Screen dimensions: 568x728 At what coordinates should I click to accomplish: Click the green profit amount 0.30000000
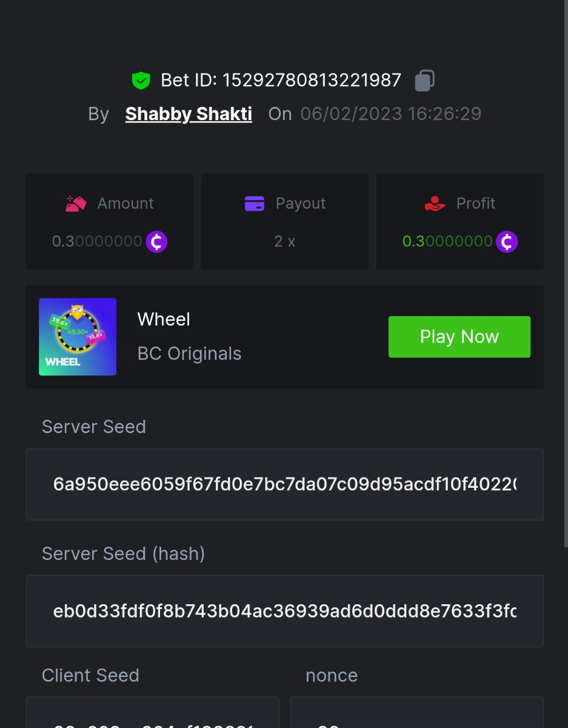tap(447, 241)
